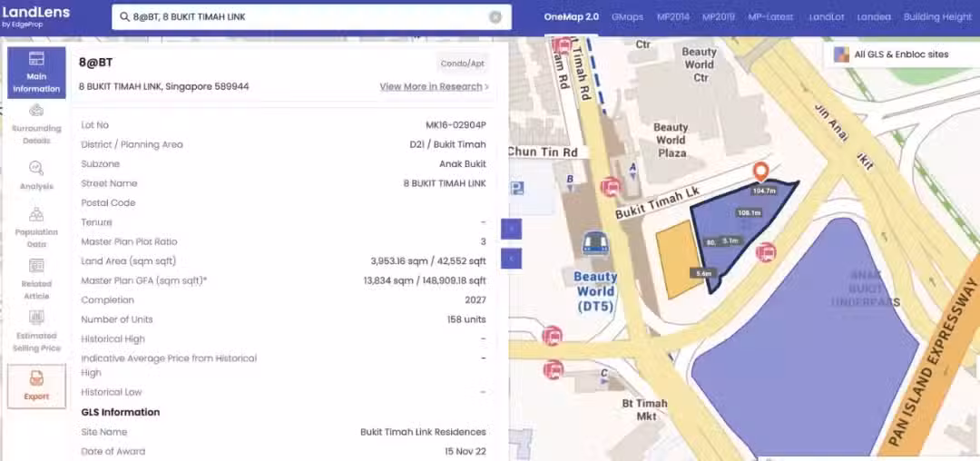Screen dimensions: 980x461
Task: Click the 104.7m boundary measurement label
Action: click(x=764, y=191)
